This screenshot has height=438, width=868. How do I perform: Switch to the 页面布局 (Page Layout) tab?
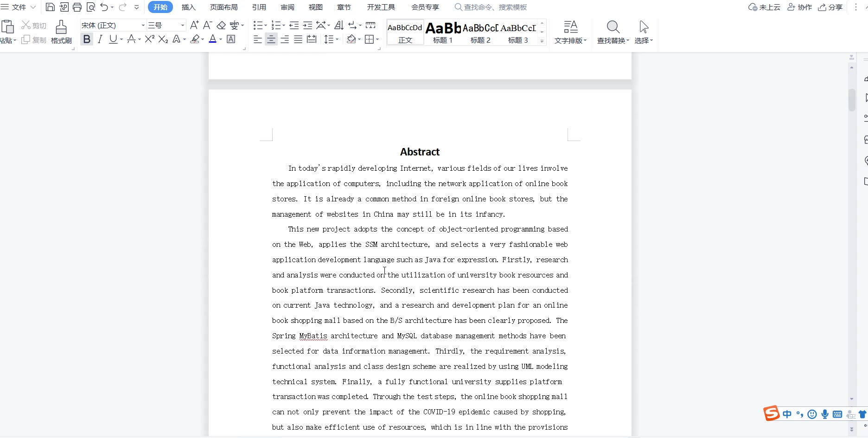pyautogui.click(x=223, y=7)
